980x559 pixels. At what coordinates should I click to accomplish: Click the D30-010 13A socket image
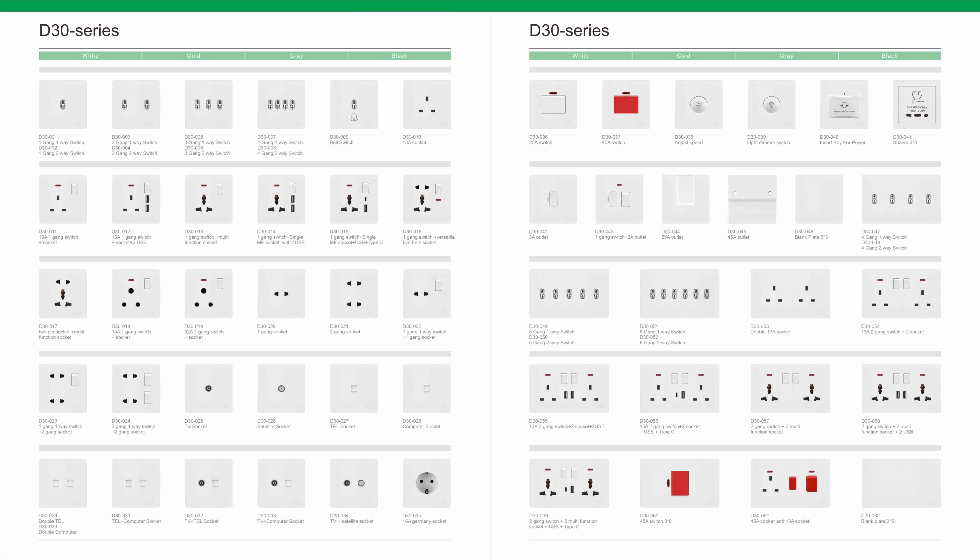pos(427,104)
